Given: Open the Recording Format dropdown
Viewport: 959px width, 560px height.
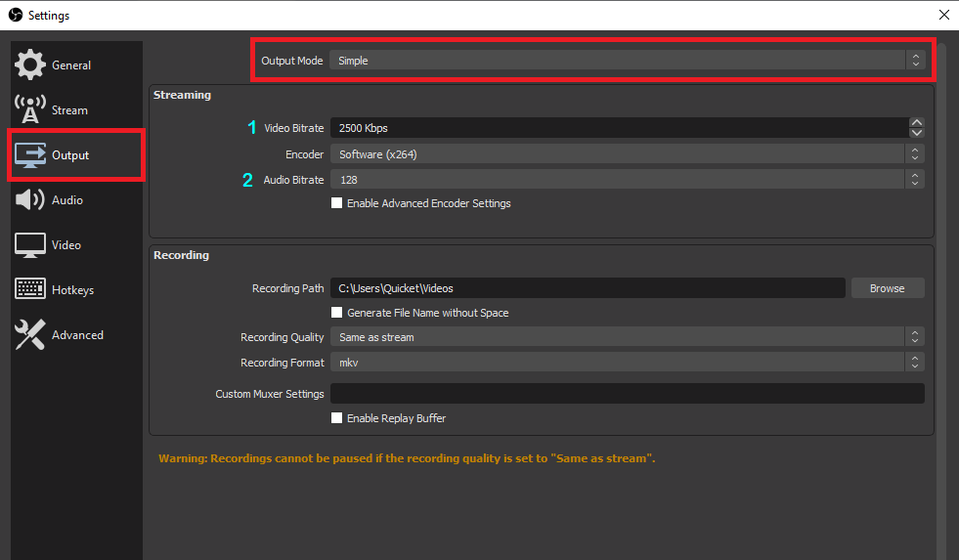Looking at the screenshot, I should click(627, 363).
